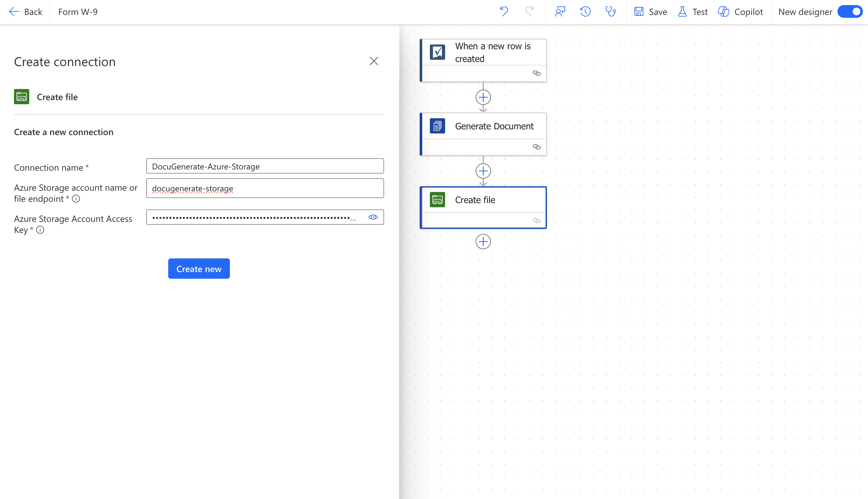Click the Connection name label
The image size is (868, 499).
[x=49, y=167]
